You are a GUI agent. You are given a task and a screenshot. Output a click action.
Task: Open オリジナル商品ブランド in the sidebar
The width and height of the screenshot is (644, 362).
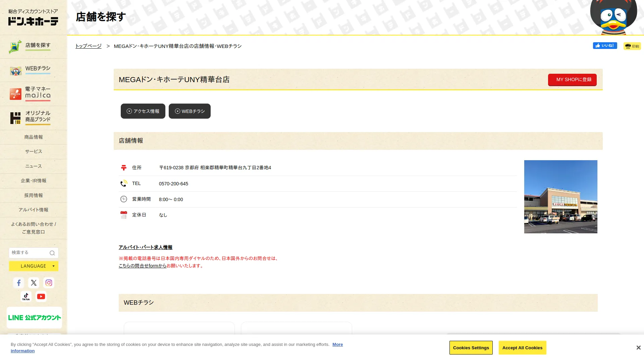34,118
